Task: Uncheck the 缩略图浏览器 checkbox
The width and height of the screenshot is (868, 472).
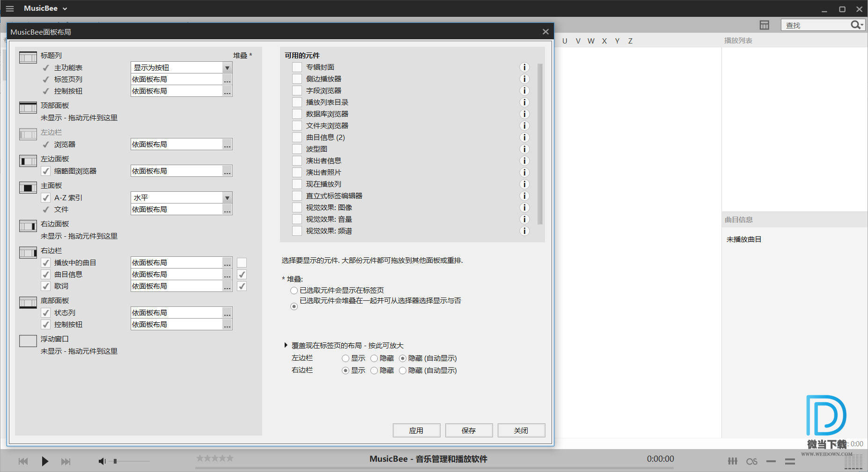Action: [46, 171]
